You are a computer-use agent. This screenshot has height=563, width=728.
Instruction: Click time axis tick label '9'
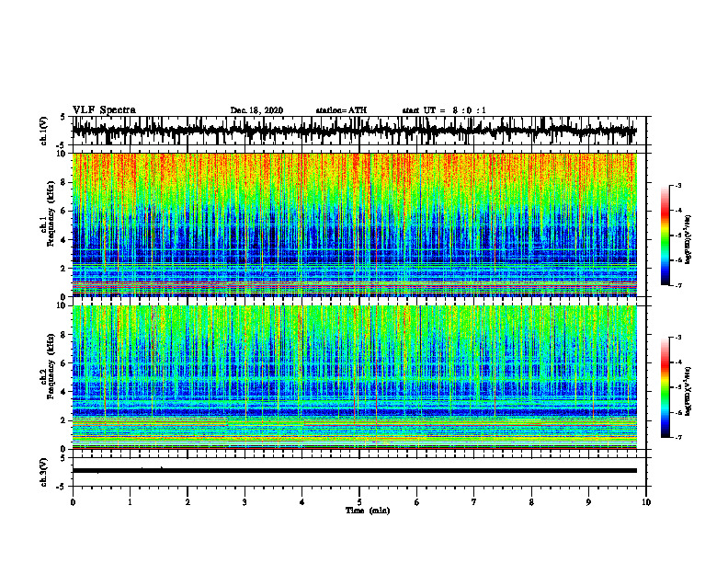(x=588, y=502)
